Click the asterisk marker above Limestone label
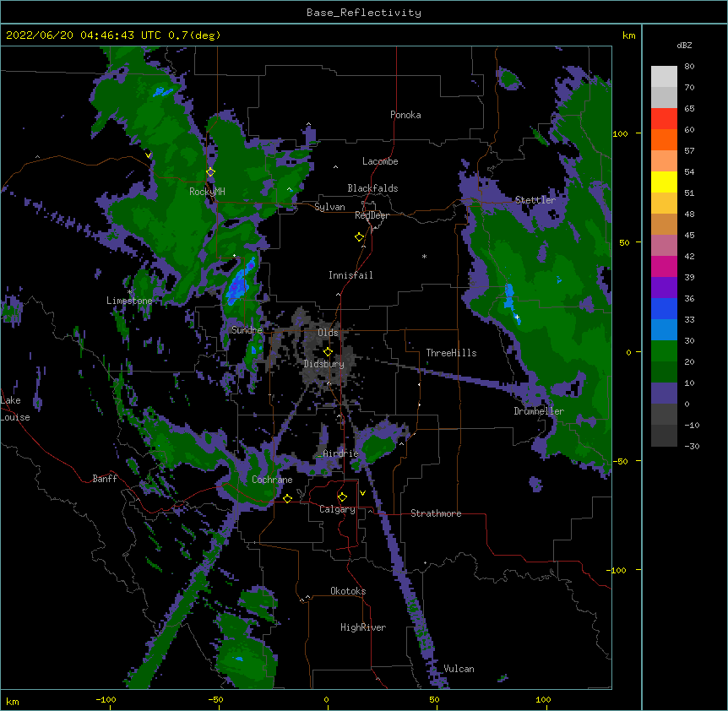Image resolution: width=728 pixels, height=711 pixels. (x=130, y=292)
